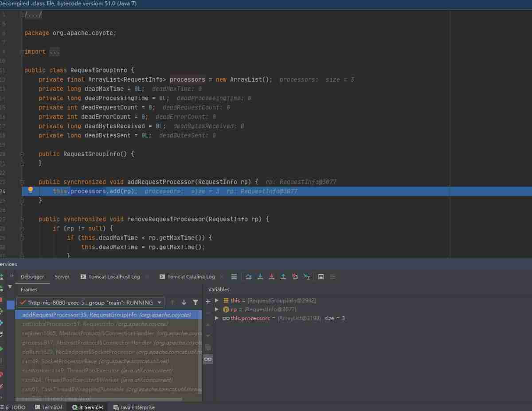Expand the 'rp' variable node
Viewport: 532px width, 411px height.
(217, 309)
